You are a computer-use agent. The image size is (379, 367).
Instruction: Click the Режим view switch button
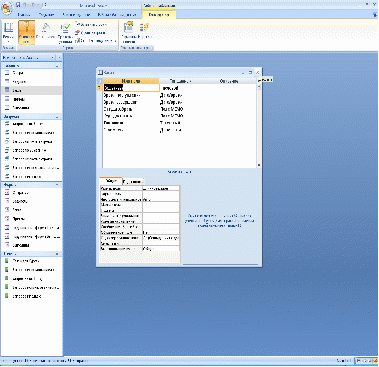click(8, 33)
